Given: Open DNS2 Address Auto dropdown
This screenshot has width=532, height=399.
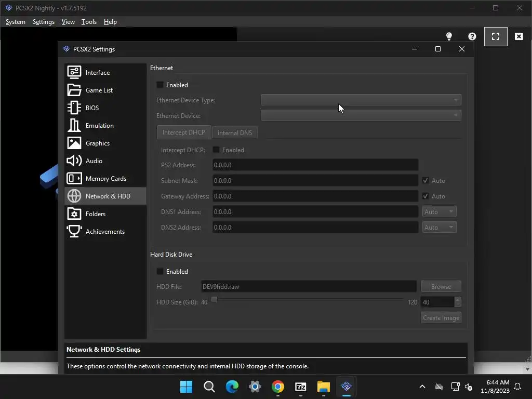Looking at the screenshot, I should click(x=439, y=227).
